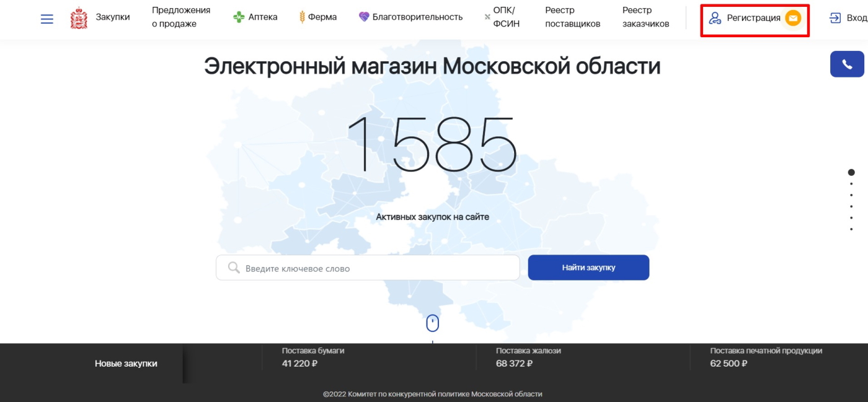Click the Найти закупку button

point(588,268)
